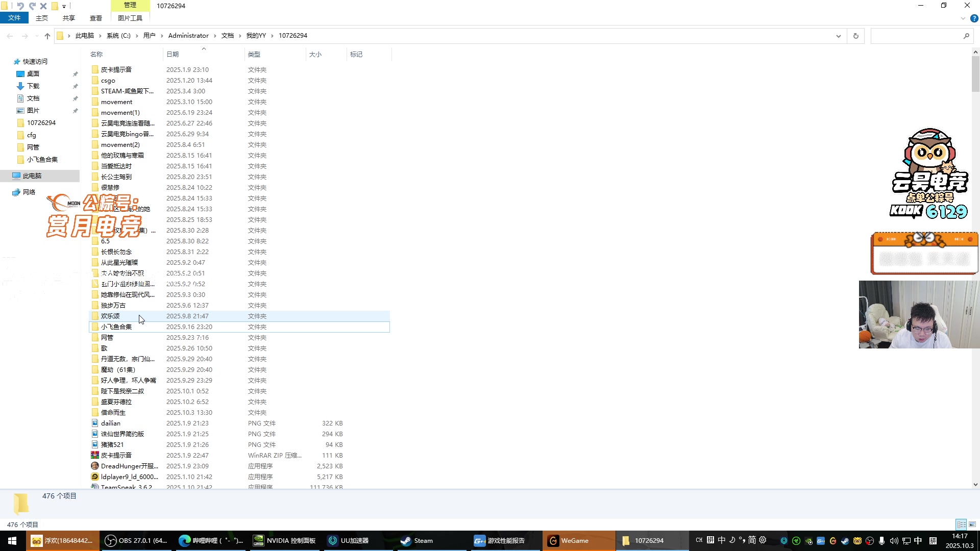Toggle details view layout button
This screenshot has height=551, width=980.
point(961,524)
